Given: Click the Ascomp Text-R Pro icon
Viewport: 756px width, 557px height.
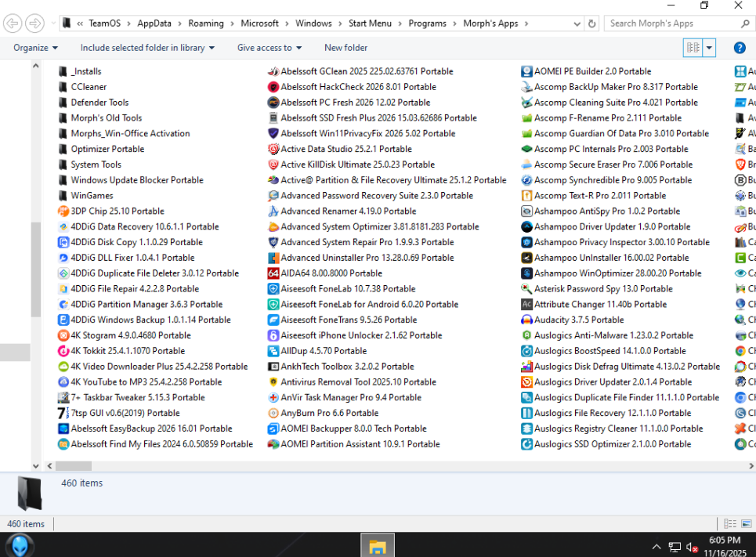Looking at the screenshot, I should [x=526, y=195].
